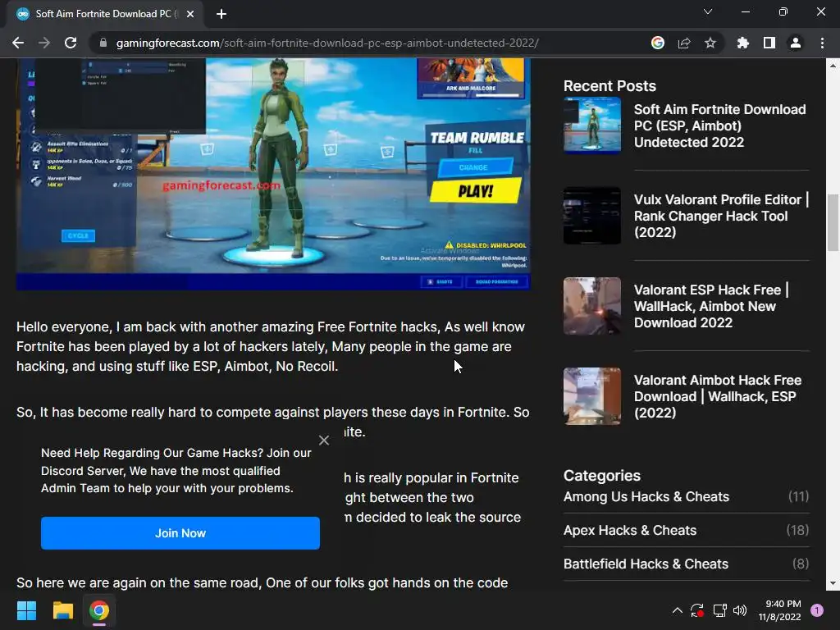The width and height of the screenshot is (840, 630).
Task: Show hidden system tray icons
Action: [x=677, y=610]
